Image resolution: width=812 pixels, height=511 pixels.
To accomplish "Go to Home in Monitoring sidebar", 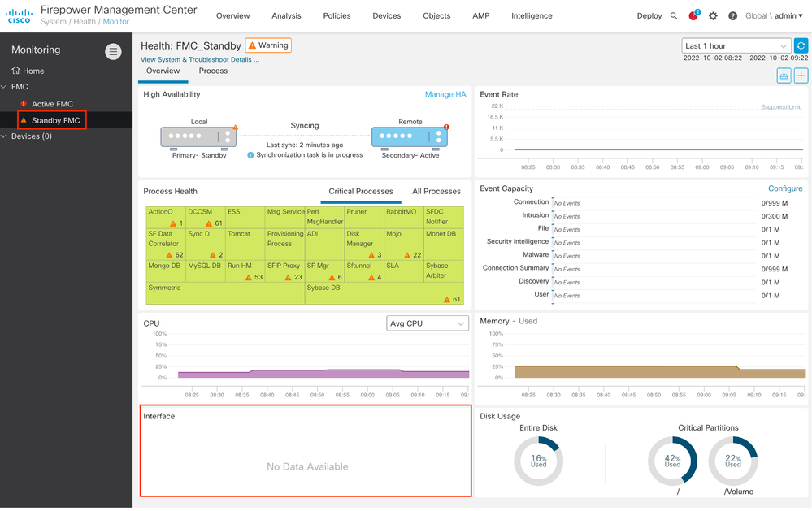I will pos(33,71).
